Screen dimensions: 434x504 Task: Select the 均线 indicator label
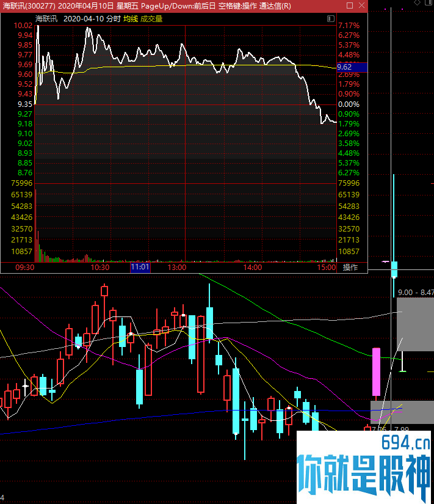click(131, 19)
